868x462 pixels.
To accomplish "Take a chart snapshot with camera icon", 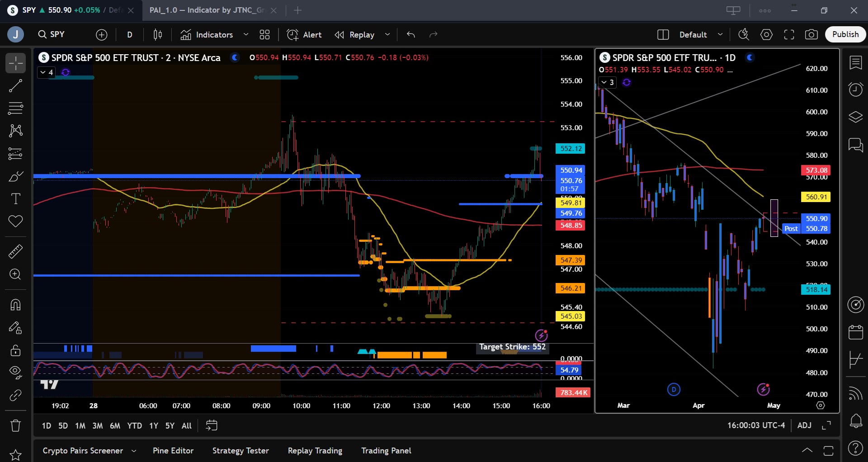I will (x=811, y=35).
